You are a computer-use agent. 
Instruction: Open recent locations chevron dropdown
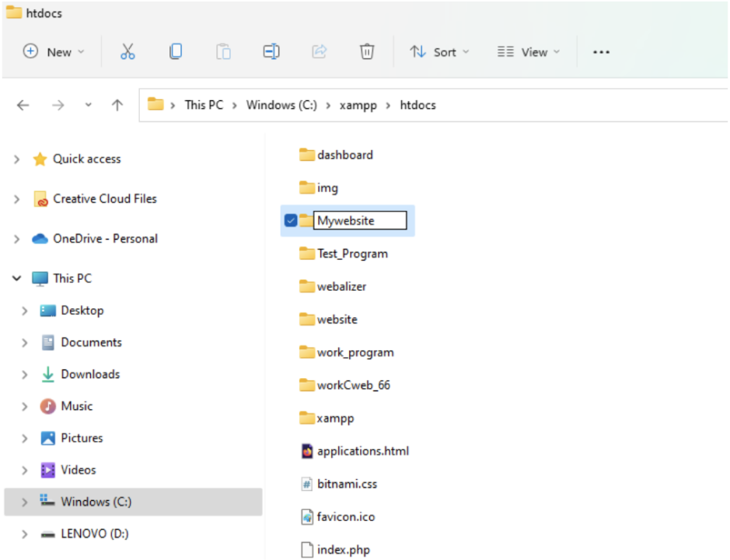pyautogui.click(x=89, y=105)
